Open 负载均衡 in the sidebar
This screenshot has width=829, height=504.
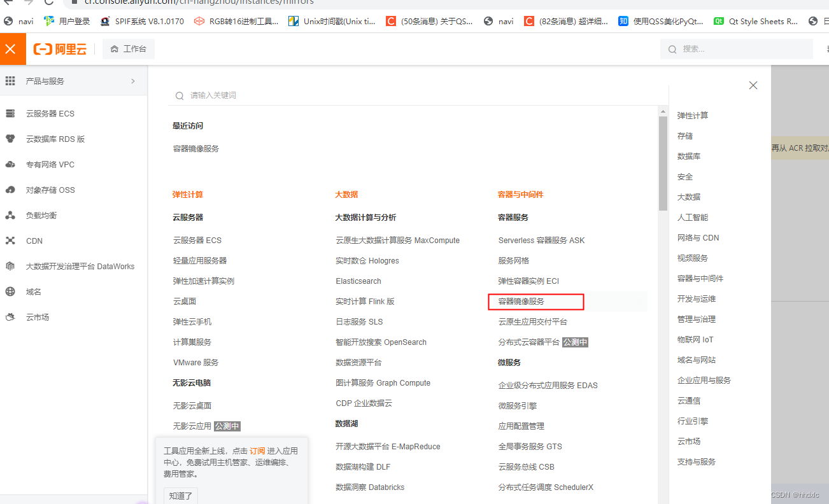[x=41, y=215]
